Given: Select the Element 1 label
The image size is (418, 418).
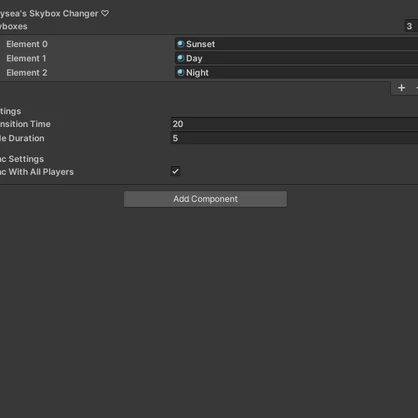Looking at the screenshot, I should click(x=26, y=58).
